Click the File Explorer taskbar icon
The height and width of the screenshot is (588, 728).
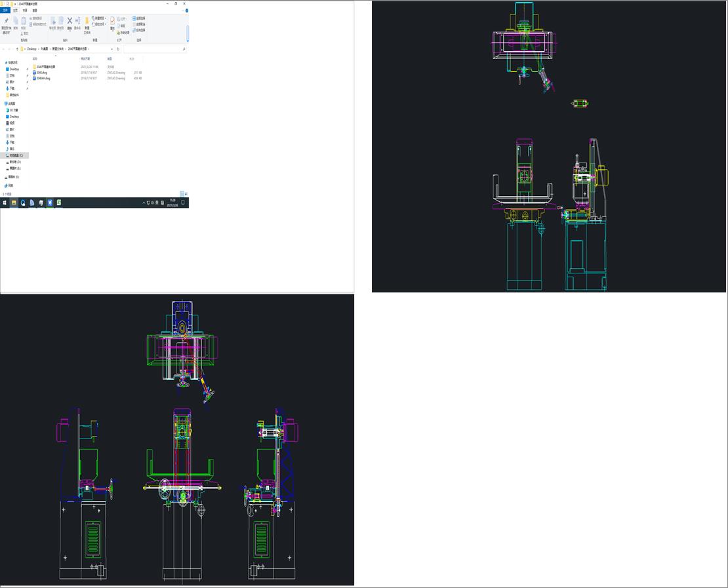[x=14, y=203]
